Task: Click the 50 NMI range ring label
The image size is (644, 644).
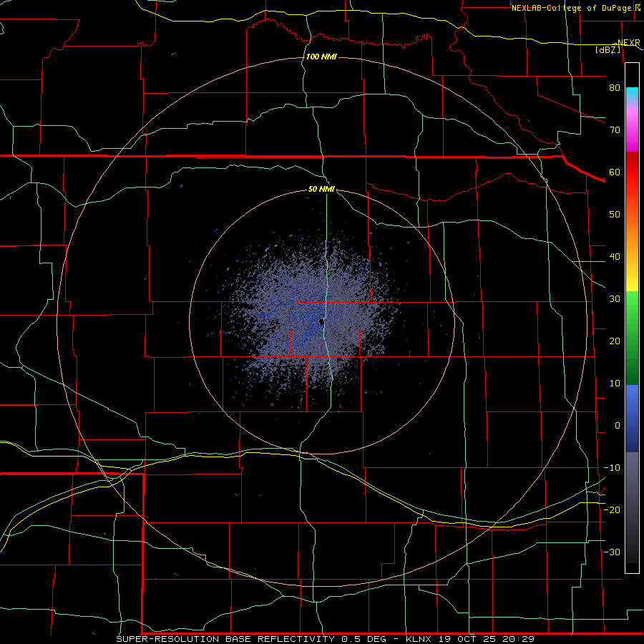Action: 321,189
